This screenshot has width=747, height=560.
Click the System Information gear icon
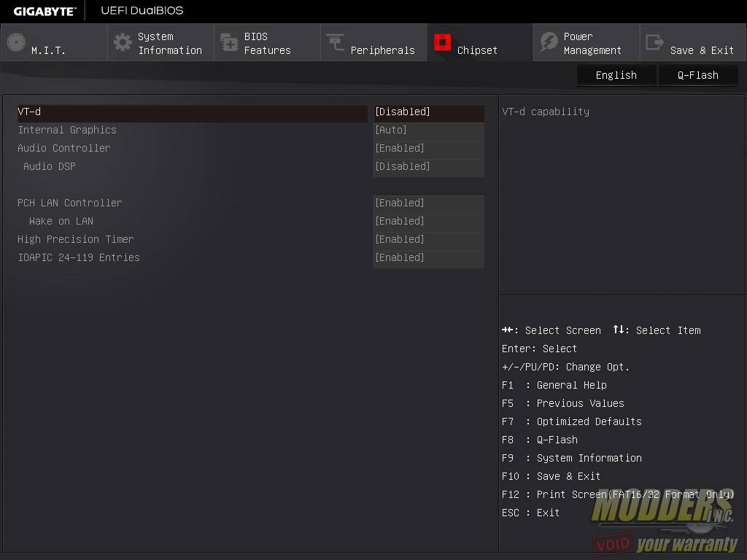click(123, 42)
